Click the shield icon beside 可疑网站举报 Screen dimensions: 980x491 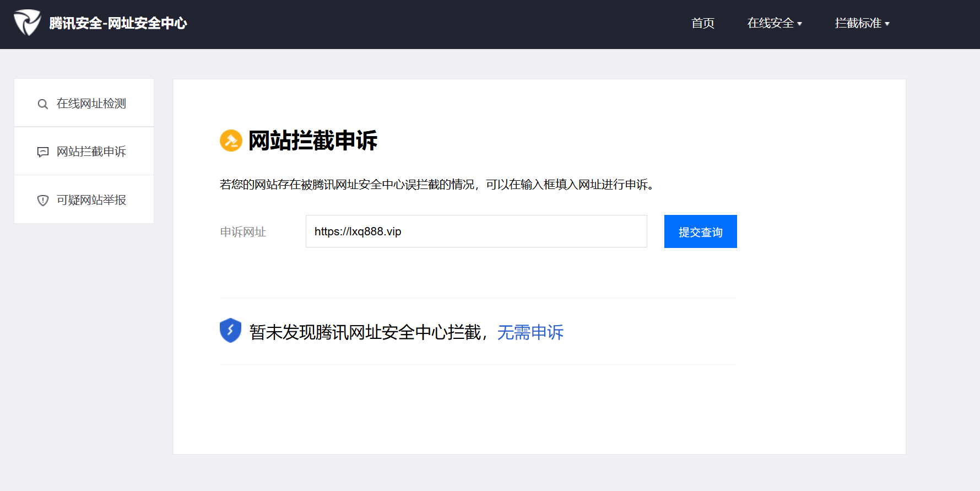click(42, 200)
